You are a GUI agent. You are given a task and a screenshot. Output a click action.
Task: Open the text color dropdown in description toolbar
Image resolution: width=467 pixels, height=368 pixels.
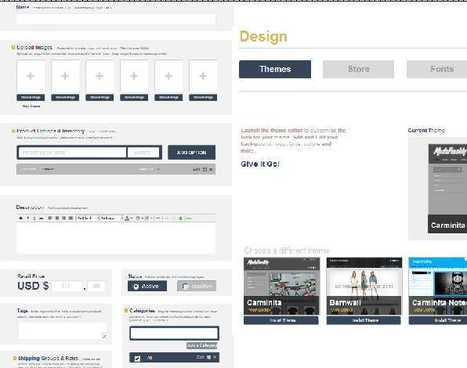128,218
